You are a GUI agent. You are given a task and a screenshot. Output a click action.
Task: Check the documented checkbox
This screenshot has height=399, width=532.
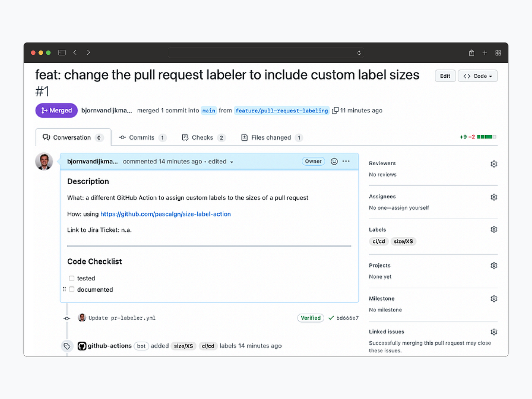(x=71, y=289)
